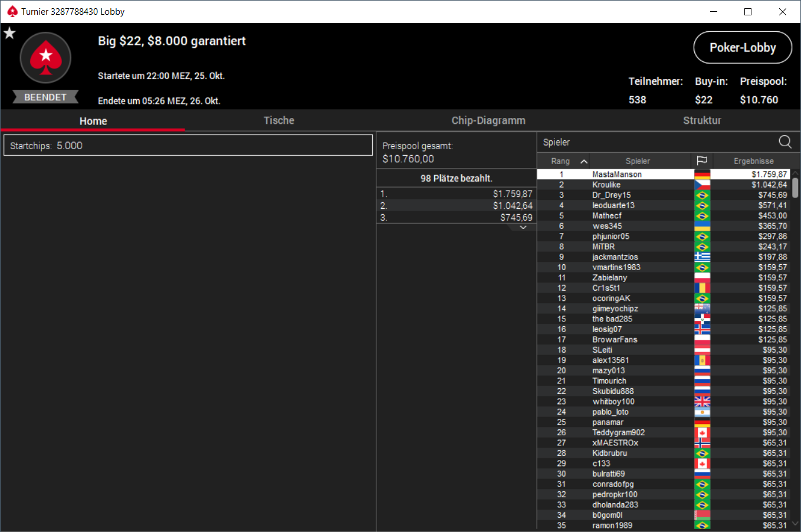Switch to the Tische tab
The height and width of the screenshot is (532, 801).
point(279,120)
